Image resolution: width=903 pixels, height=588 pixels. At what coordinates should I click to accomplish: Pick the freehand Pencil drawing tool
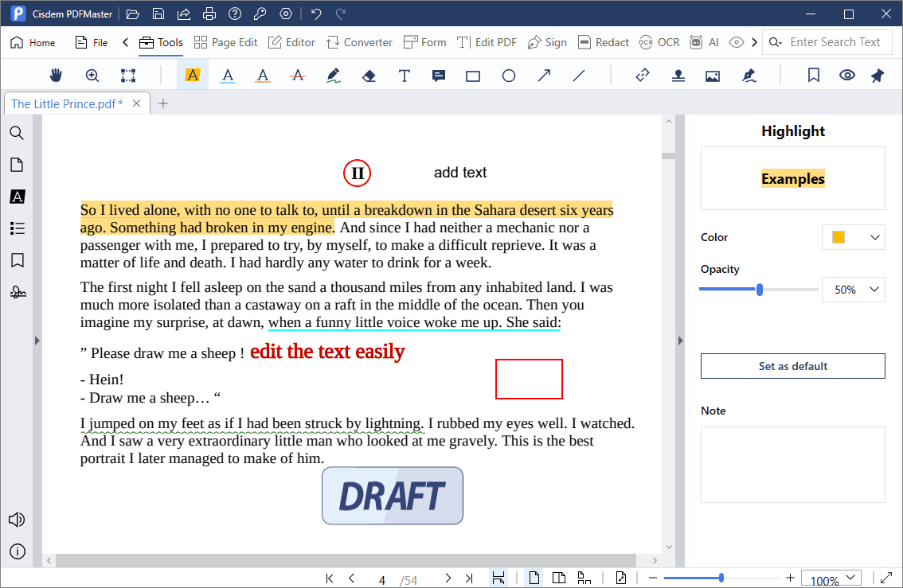pos(334,76)
